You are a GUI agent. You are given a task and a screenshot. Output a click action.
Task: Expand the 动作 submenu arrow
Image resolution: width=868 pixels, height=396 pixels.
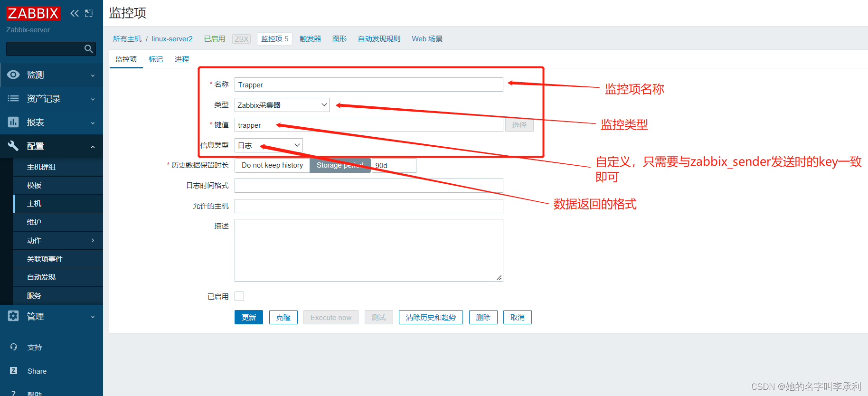93,240
